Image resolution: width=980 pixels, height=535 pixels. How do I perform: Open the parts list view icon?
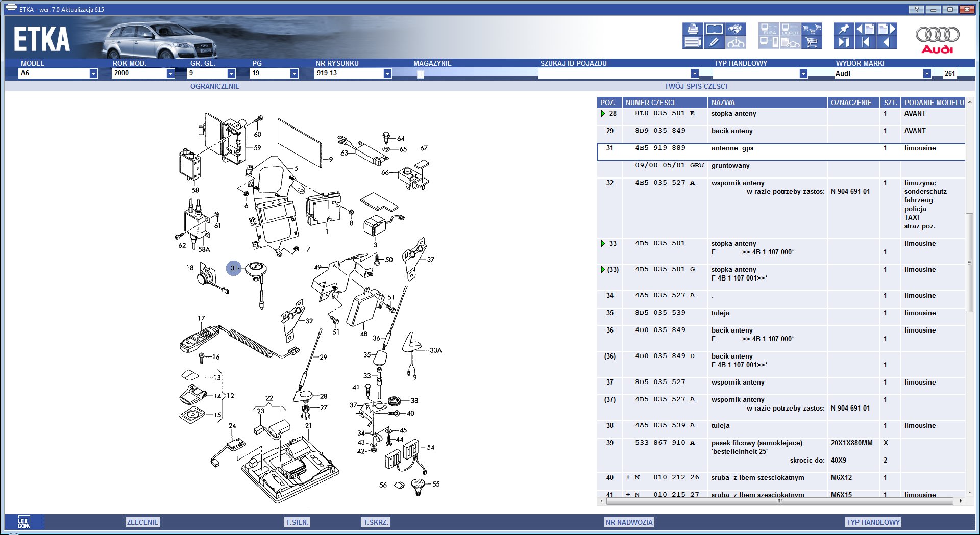[693, 42]
